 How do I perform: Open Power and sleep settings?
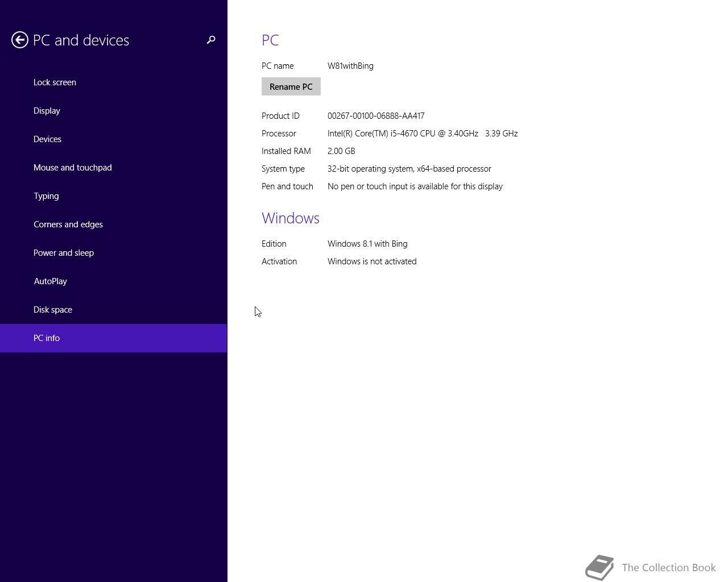click(x=113, y=253)
